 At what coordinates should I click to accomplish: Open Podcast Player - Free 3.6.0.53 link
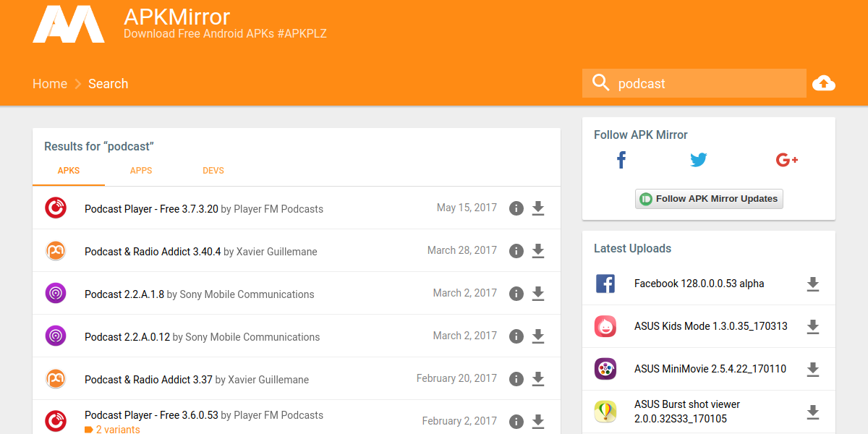(151, 415)
